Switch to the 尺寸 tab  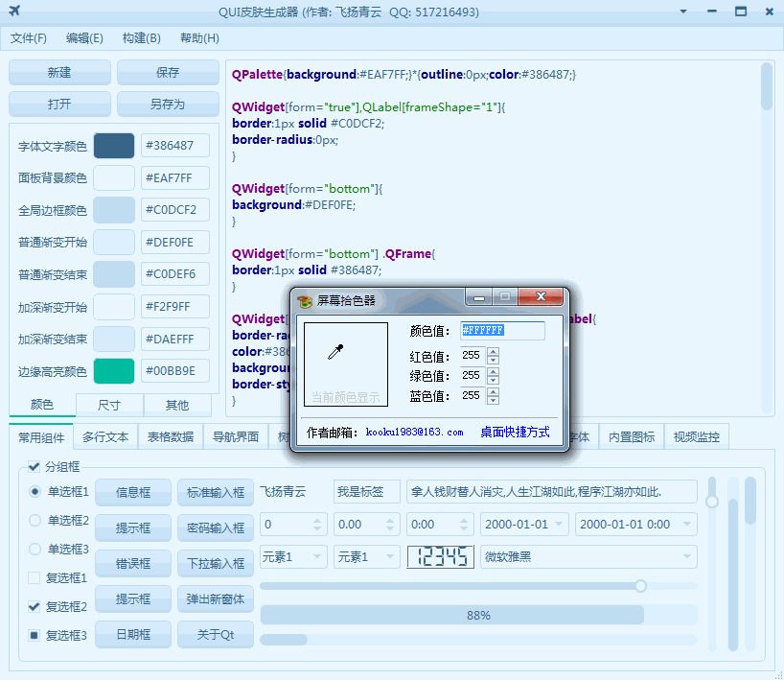(109, 405)
